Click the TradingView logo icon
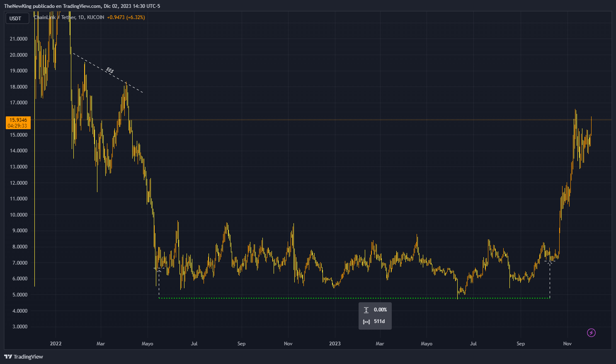Viewport: 616px width, 364px height. (8, 357)
